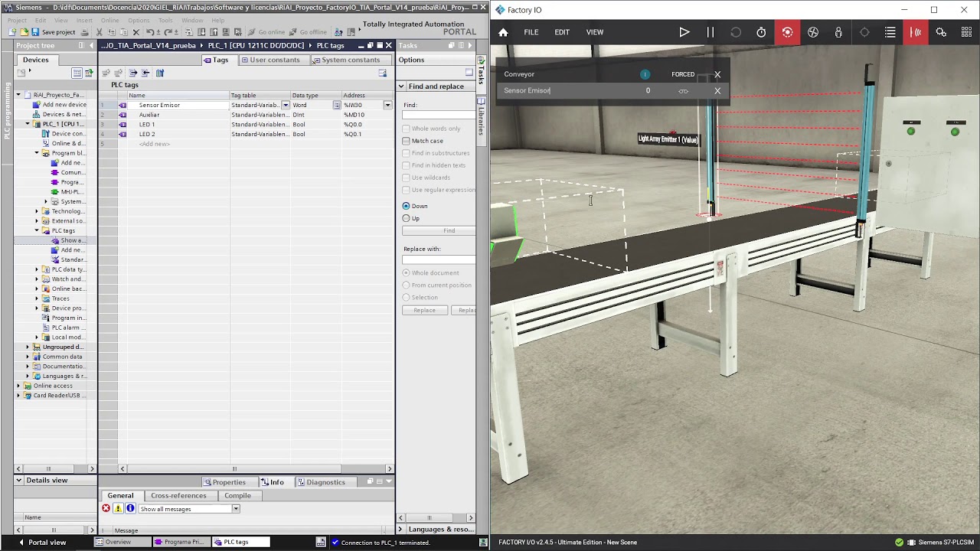Start the Factory IO simulation with Play
Image resolution: width=980 pixels, height=551 pixels.
pos(684,32)
